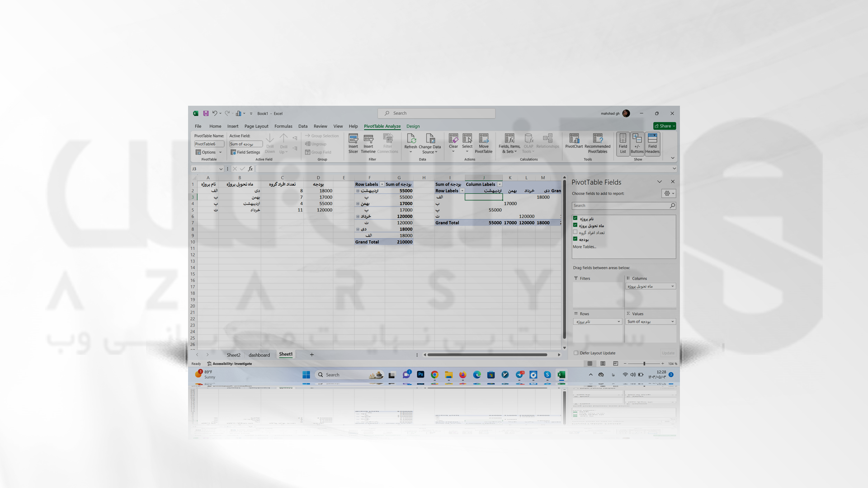Add a new sheet with plus icon

[312, 355]
